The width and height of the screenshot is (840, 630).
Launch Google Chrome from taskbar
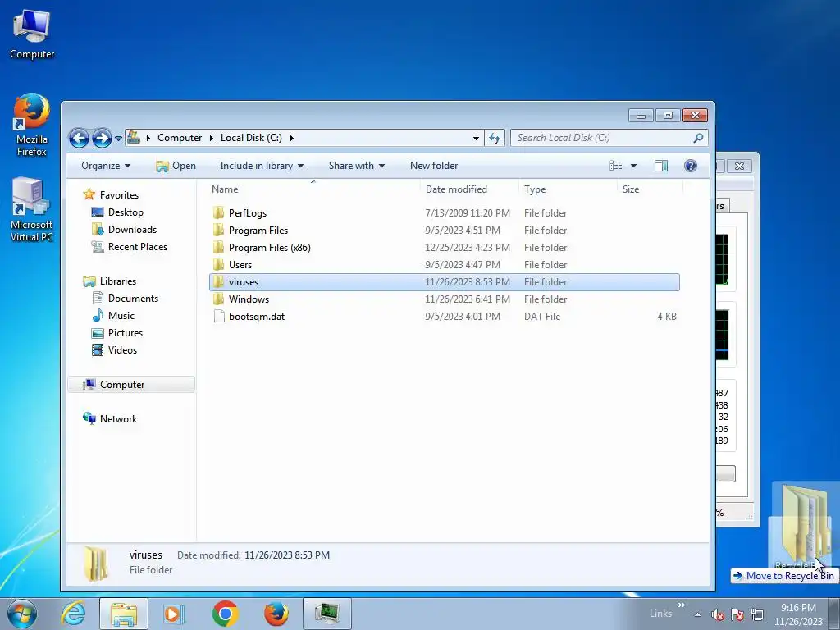225,614
